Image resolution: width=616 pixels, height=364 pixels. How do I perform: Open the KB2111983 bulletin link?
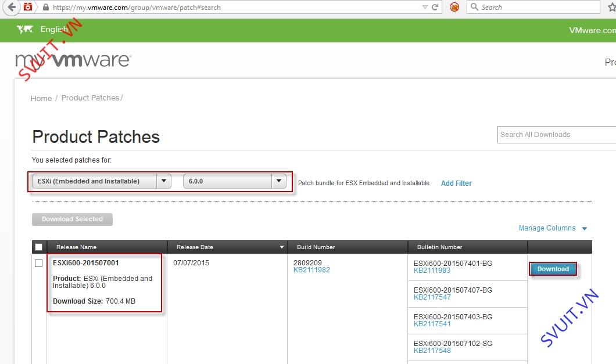click(432, 271)
